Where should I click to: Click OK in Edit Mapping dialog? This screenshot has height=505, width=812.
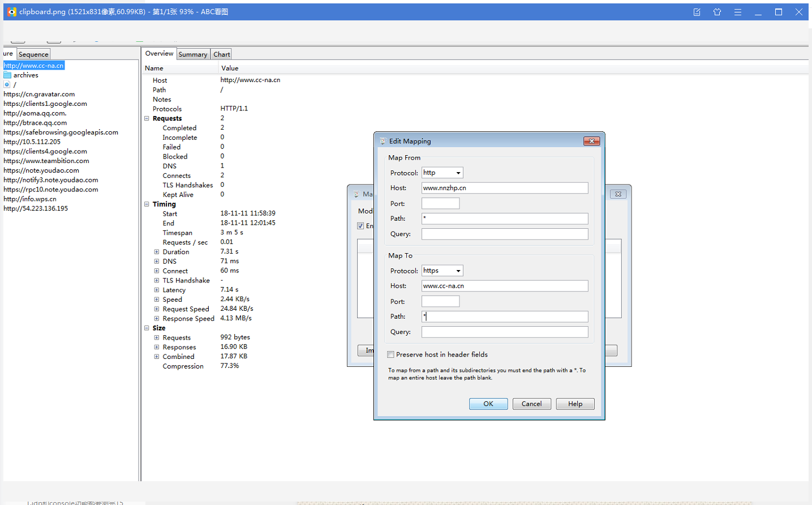pos(488,404)
